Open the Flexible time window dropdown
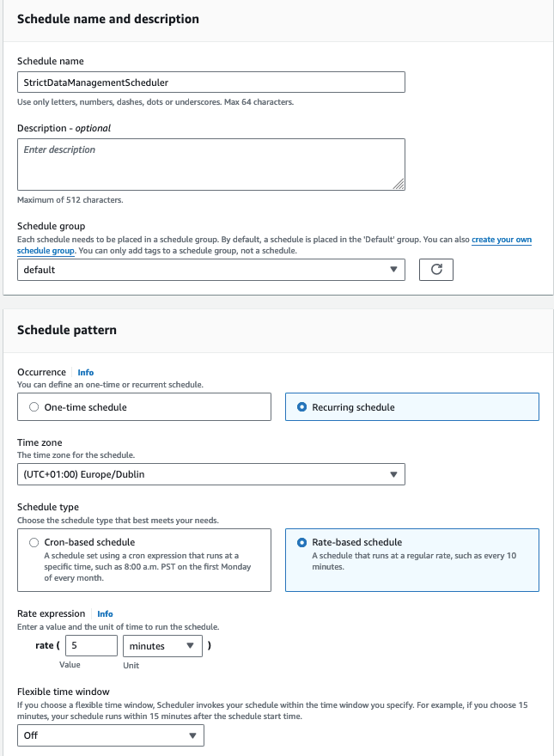 (x=111, y=735)
